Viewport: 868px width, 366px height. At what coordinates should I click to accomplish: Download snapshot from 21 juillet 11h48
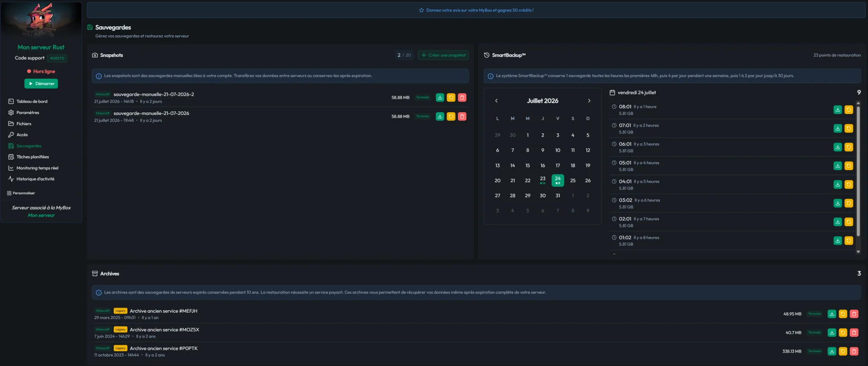(x=440, y=117)
